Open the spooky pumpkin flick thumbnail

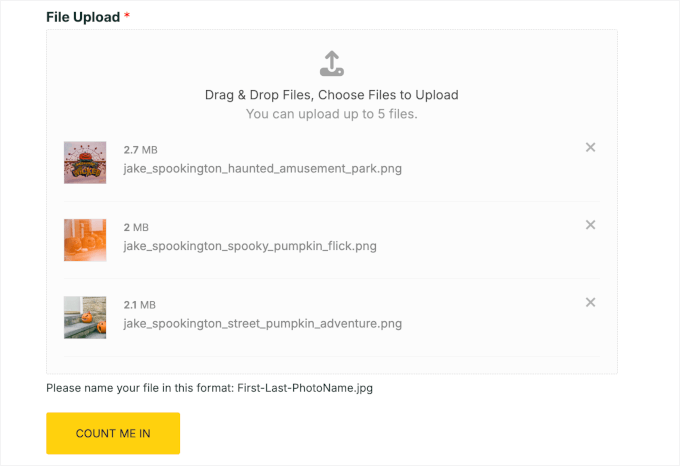pos(85,240)
